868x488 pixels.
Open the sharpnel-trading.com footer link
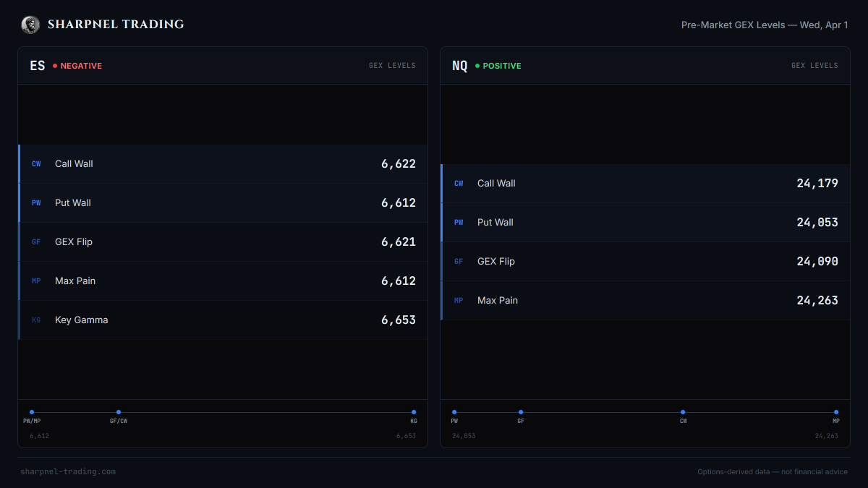[68, 472]
